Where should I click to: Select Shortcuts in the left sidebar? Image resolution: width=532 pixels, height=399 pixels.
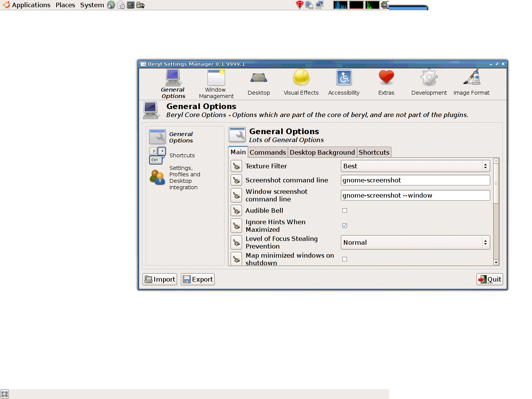coord(182,155)
